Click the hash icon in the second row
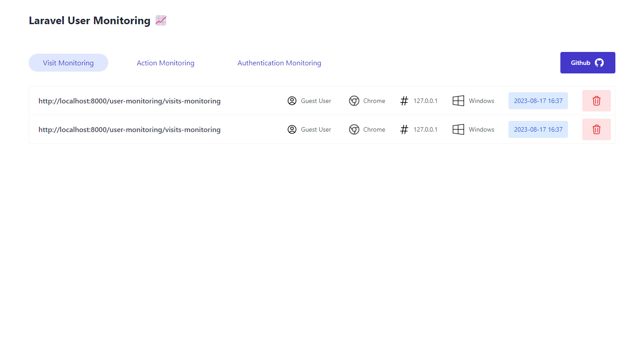644x347 pixels. (404, 129)
